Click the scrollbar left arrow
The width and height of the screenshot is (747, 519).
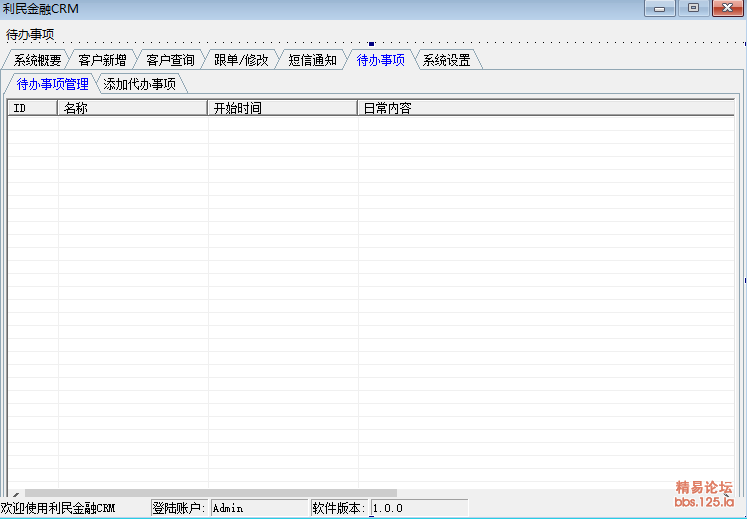click(15, 493)
